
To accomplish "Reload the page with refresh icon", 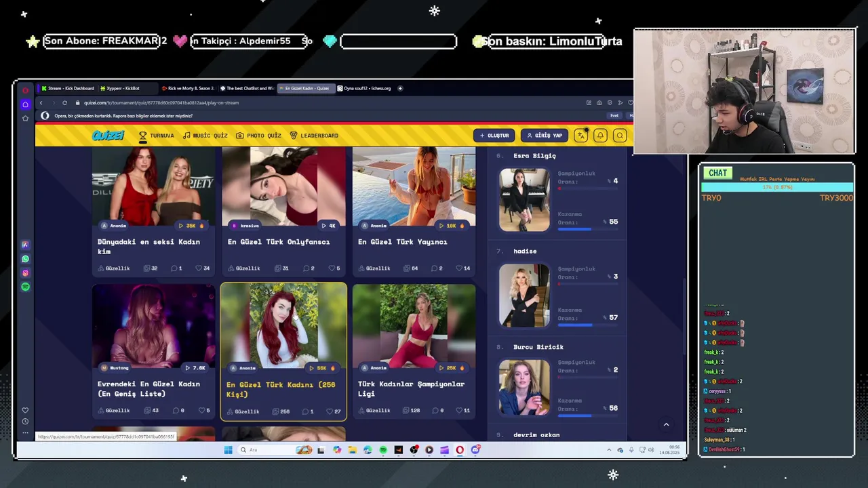I will pos(64,103).
